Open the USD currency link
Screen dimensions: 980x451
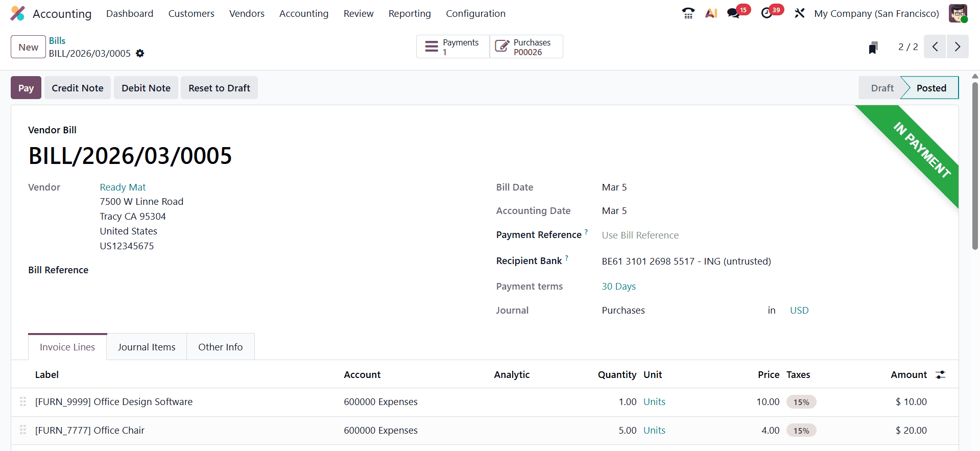click(799, 310)
